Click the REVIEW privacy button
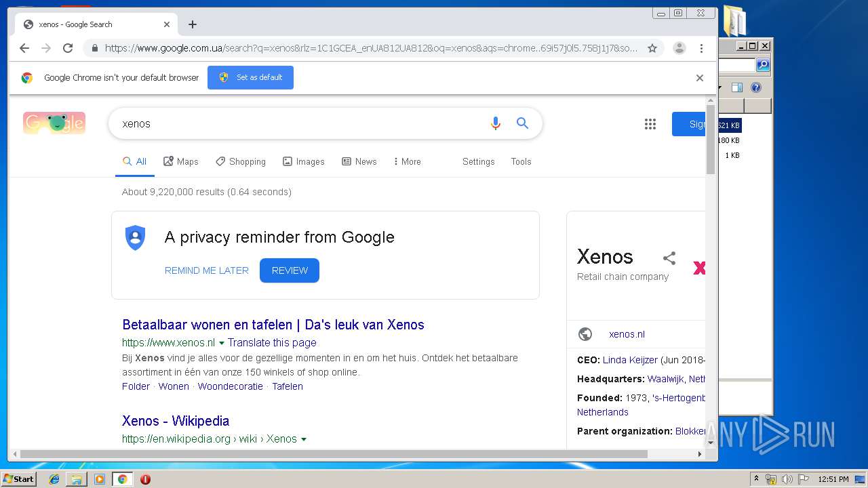868x488 pixels. point(290,270)
